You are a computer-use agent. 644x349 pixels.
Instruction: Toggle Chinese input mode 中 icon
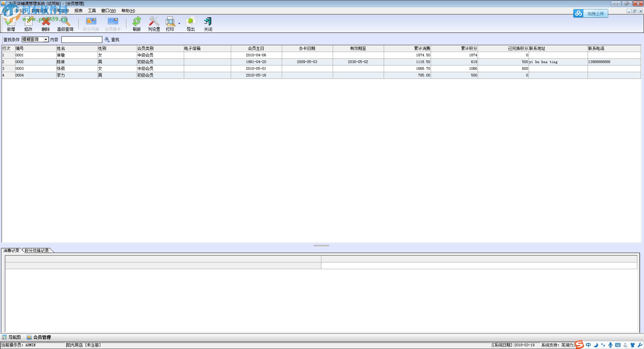588,345
